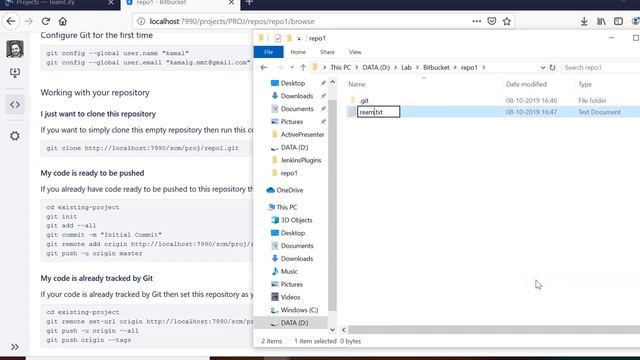Select This PC in navigation pane
This screenshot has width=640, height=360.
[x=287, y=207]
